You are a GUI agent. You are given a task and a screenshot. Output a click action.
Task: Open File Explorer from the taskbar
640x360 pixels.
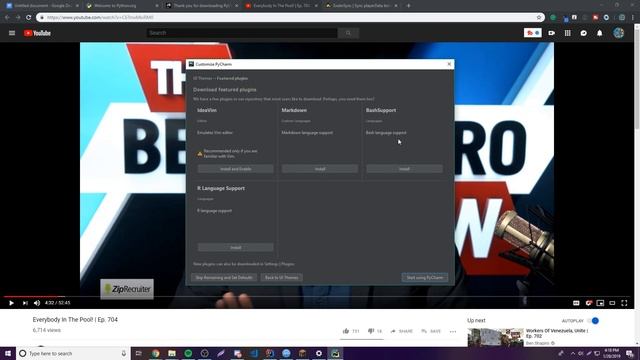pyautogui.click(x=172, y=353)
